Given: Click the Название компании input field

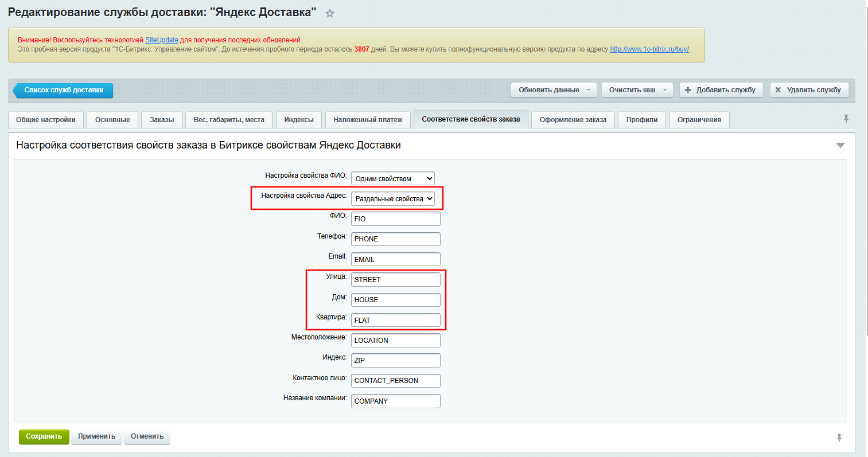Looking at the screenshot, I should coord(396,401).
